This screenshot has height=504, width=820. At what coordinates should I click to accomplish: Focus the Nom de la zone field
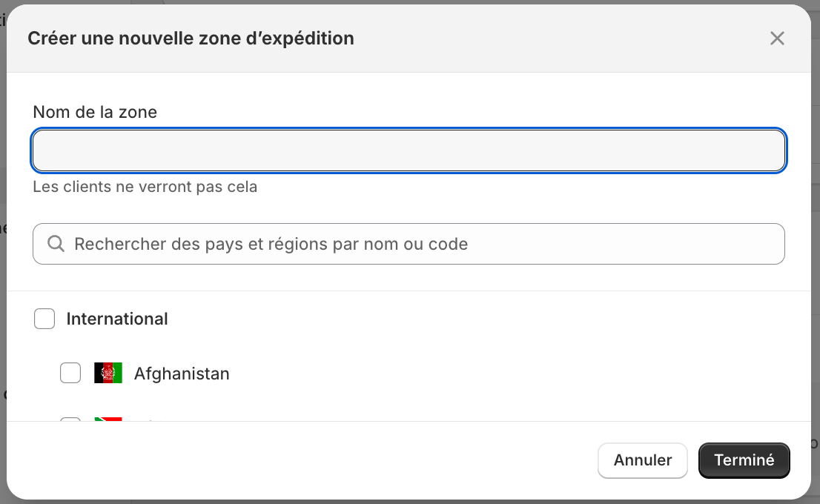click(409, 150)
